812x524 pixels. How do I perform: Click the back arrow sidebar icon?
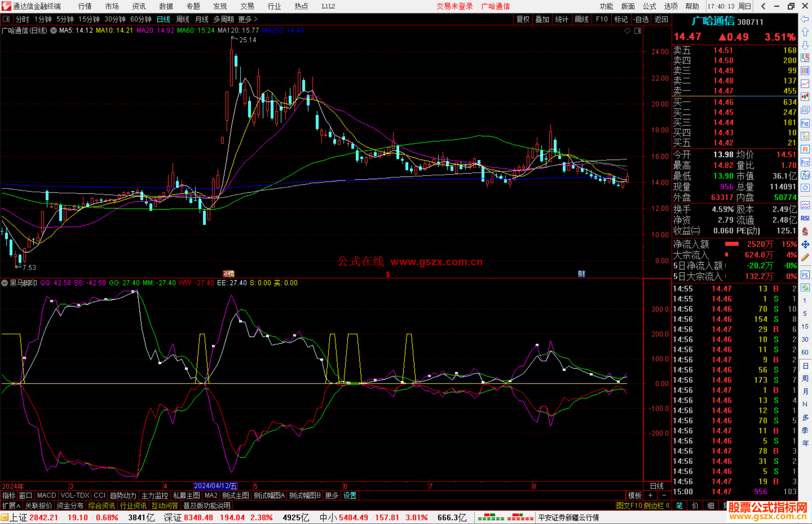[x=805, y=19]
